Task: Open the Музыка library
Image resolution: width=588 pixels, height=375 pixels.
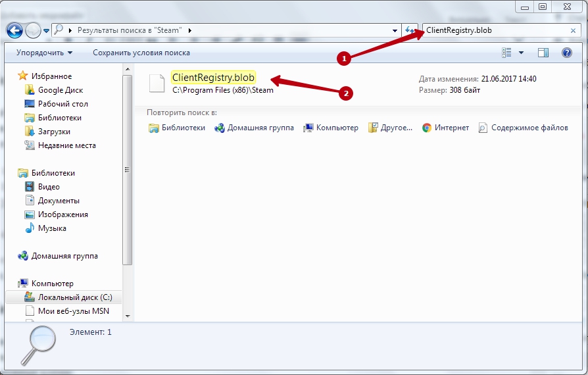Action: pyautogui.click(x=52, y=228)
